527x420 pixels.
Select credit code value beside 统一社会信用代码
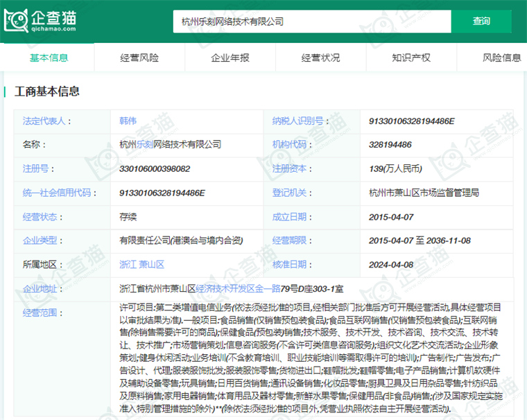click(162, 193)
